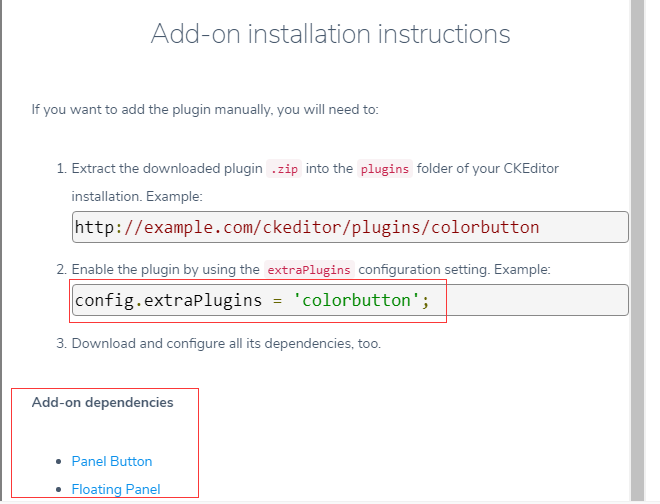Click 'http' at the start of the example URL
Screen dimensions: 660x504
[94, 227]
